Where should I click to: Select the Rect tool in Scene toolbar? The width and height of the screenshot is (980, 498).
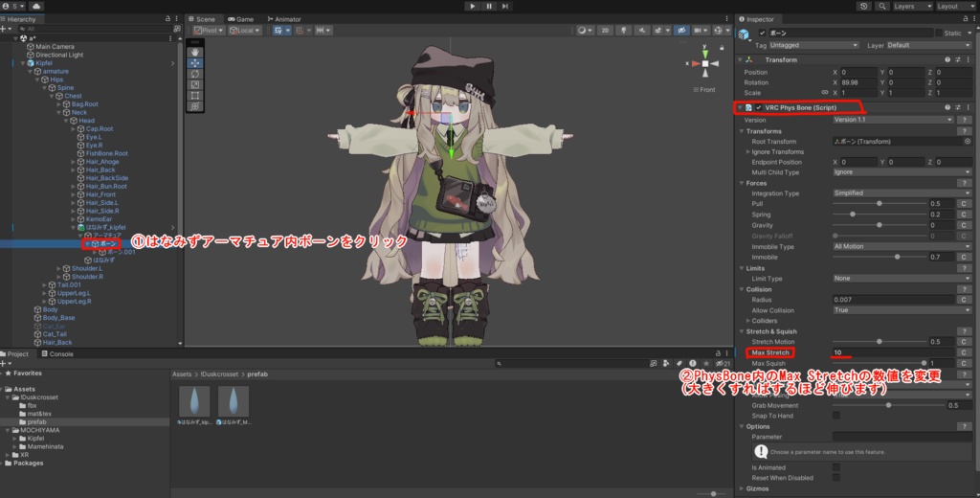195,95
